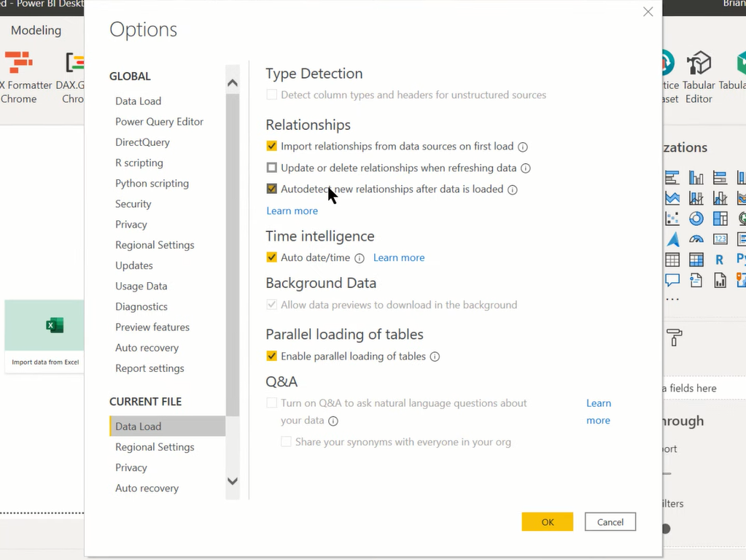Open the Updates settings page
Screen dimensions: 746x560
134,265
